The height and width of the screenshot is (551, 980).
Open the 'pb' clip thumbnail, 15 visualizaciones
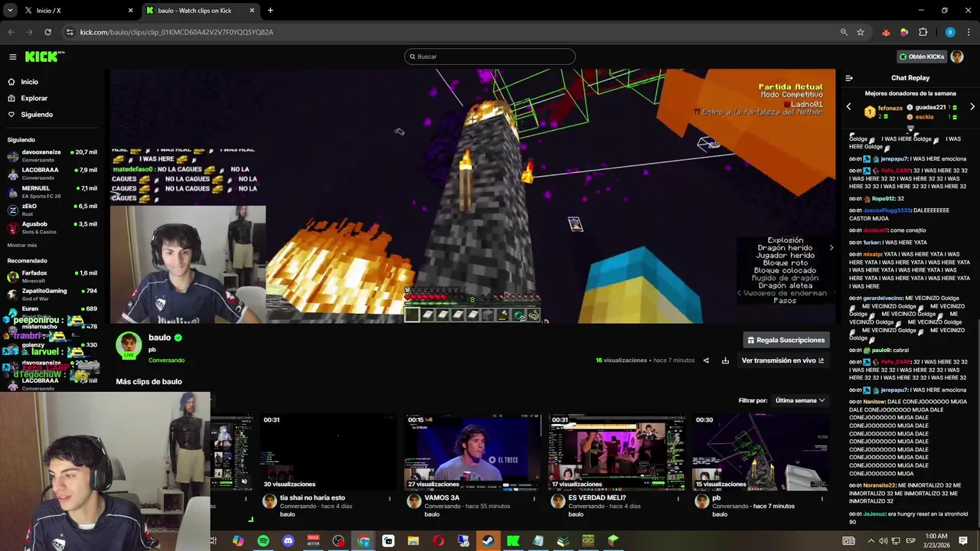[760, 452]
